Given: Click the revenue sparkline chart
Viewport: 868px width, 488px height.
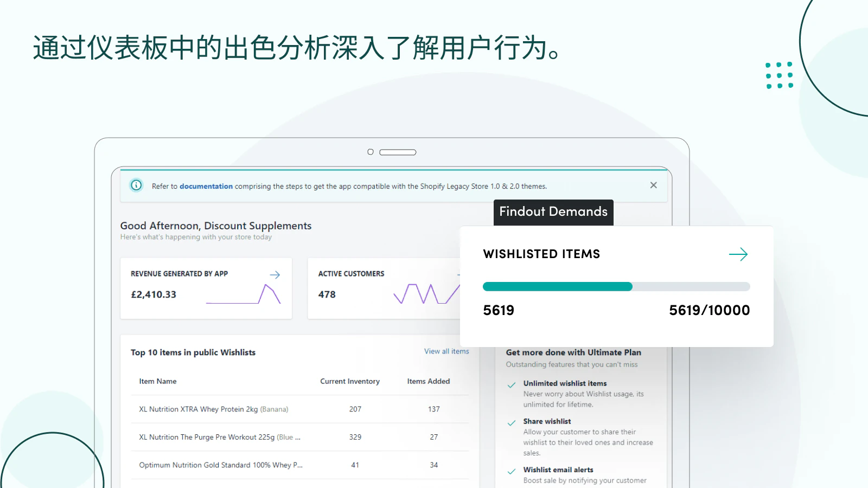Looking at the screenshot, I should [x=243, y=293].
